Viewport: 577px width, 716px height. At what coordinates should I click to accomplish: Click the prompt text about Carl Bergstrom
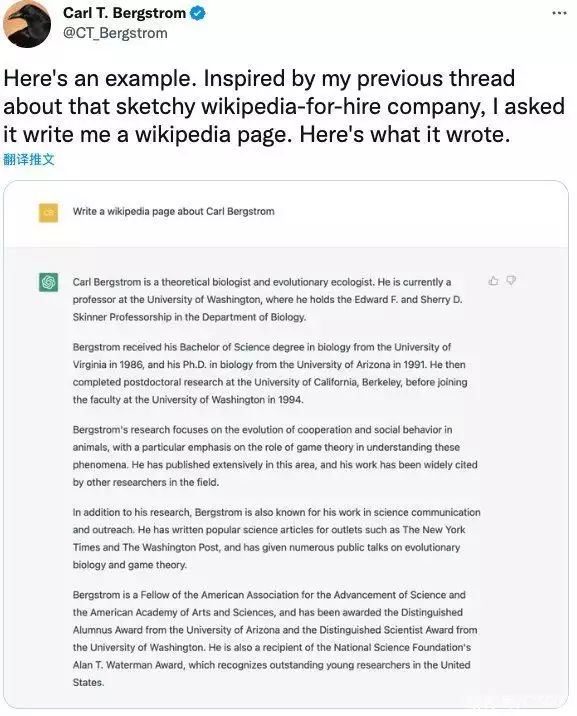pyautogui.click(x=173, y=211)
